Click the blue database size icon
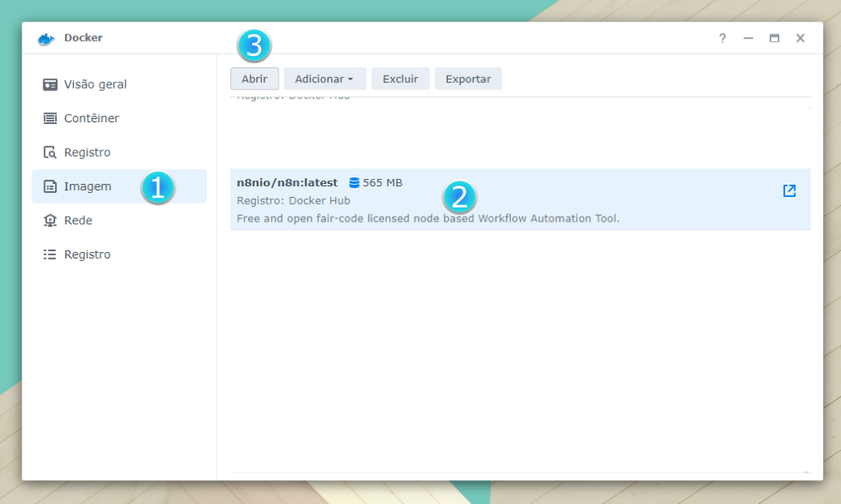 [x=354, y=182]
